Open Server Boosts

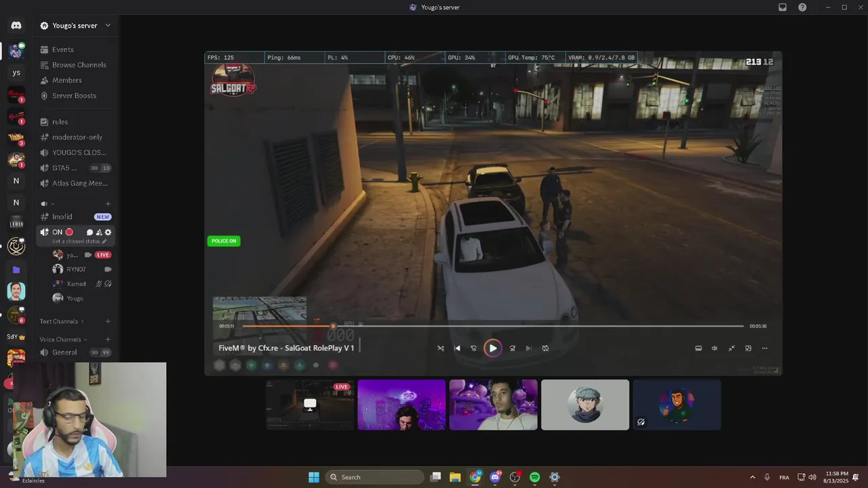[x=75, y=96]
